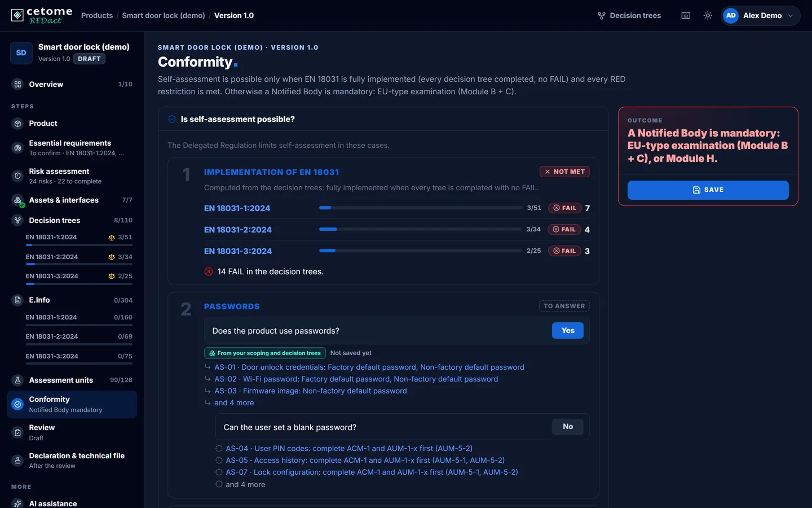Click the TO ANSWER status badge
Viewport: 812px width, 508px height.
[564, 306]
